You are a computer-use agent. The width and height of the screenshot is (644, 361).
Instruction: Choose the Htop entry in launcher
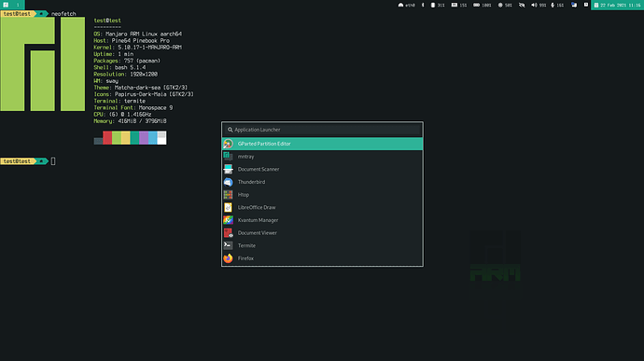coord(322,195)
